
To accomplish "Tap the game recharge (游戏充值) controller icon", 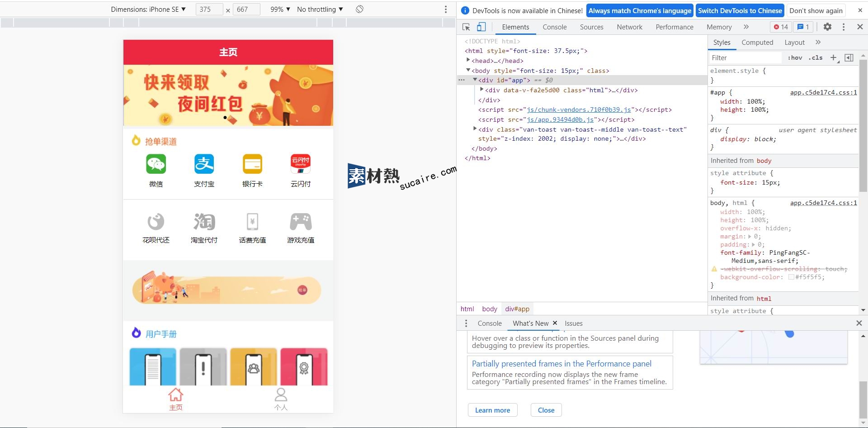I will (301, 222).
